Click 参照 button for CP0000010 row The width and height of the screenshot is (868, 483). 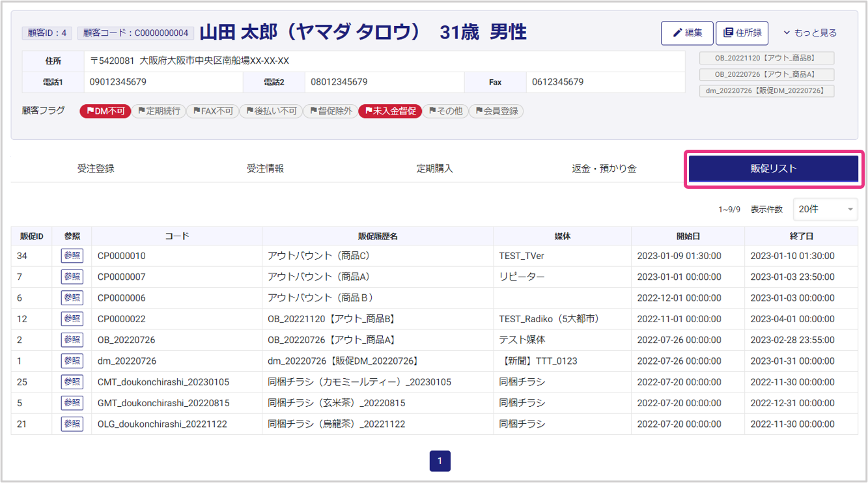(72, 256)
